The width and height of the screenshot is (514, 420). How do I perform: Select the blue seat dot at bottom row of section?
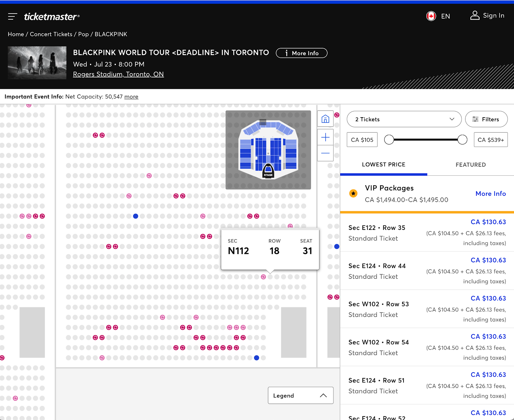(256, 358)
